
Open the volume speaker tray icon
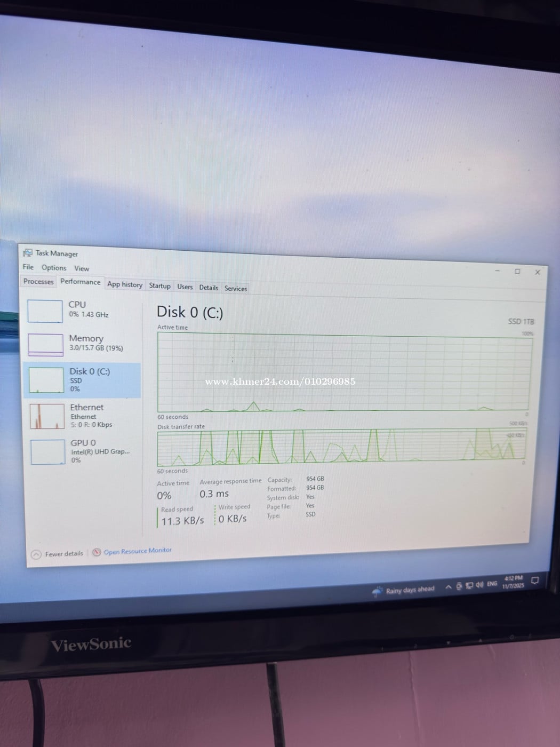point(479,585)
